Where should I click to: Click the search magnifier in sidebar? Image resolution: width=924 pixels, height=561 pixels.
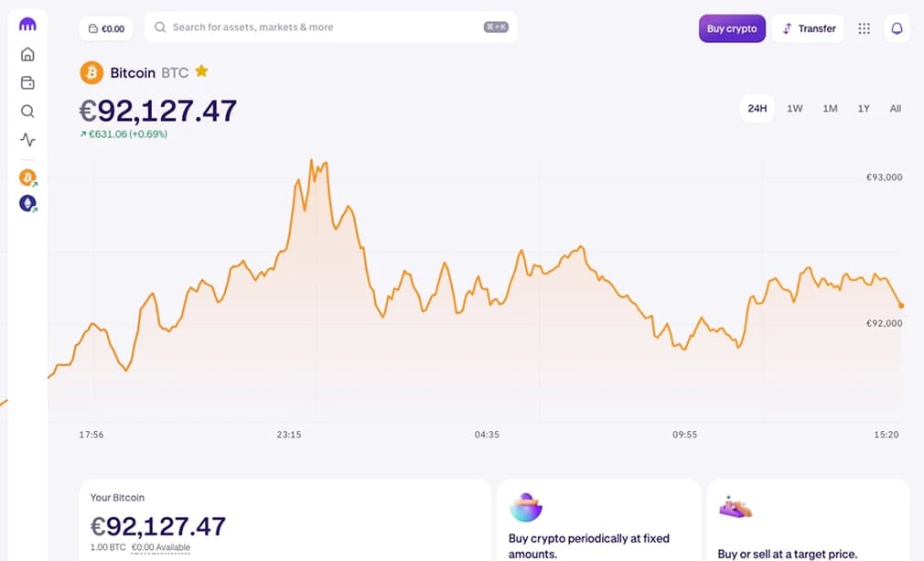pyautogui.click(x=27, y=112)
